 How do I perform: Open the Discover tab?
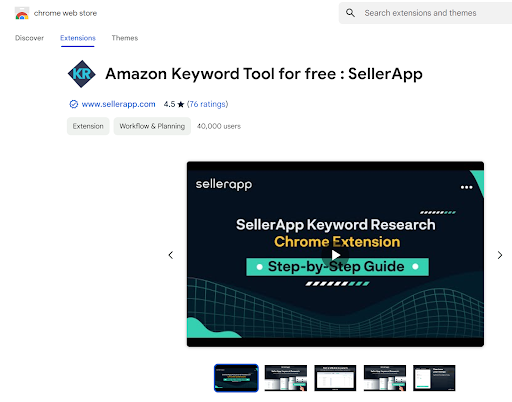[29, 38]
